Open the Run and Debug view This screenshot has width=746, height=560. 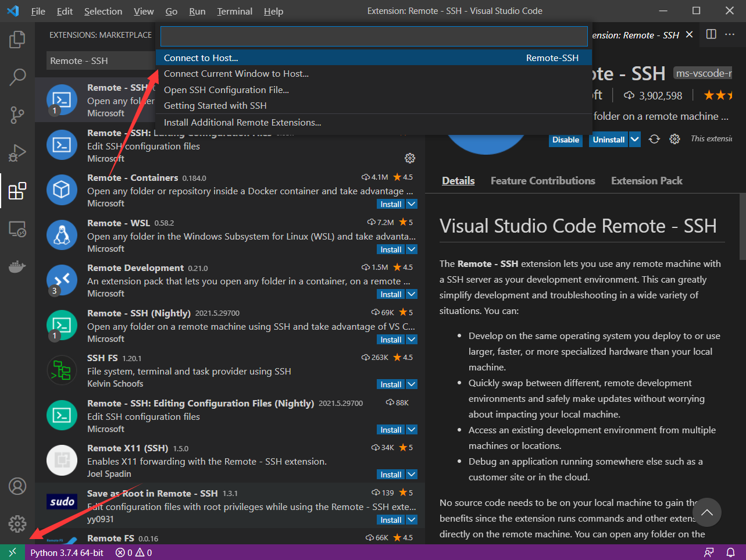(x=17, y=152)
